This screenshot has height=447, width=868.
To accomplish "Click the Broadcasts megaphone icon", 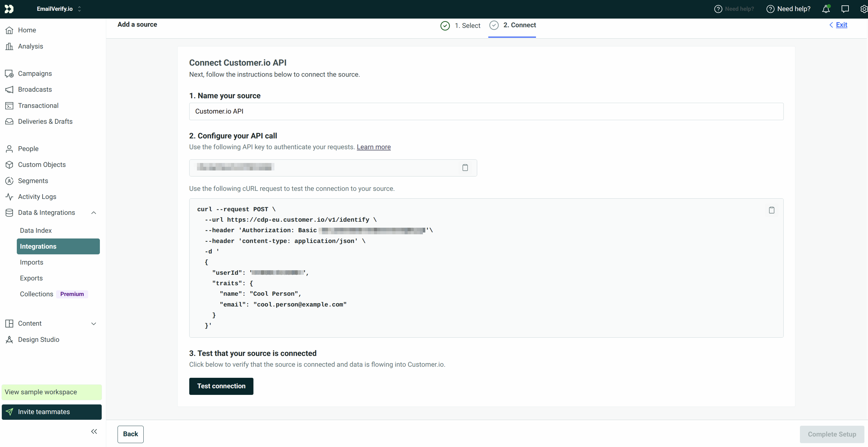I will (x=9, y=90).
